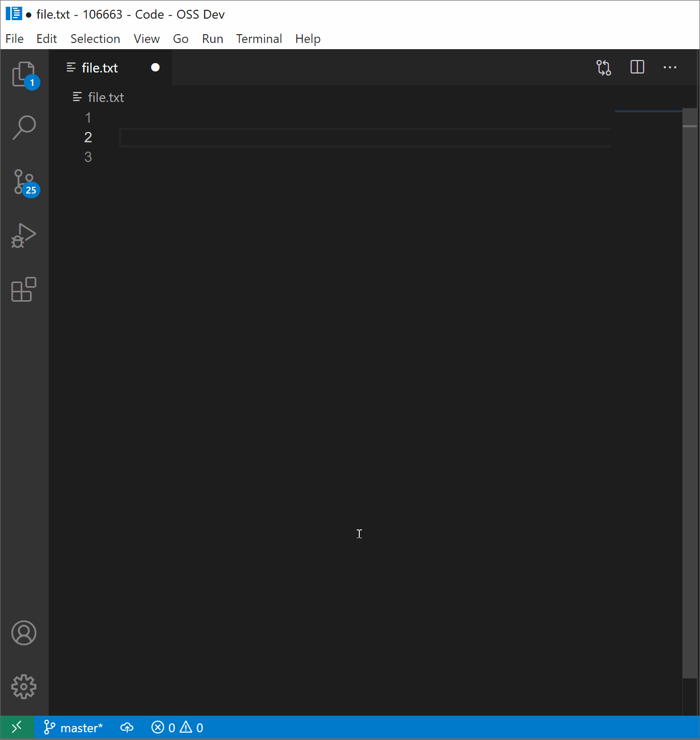Click the remote indicator in the status bar
Image resolution: width=700 pixels, height=740 pixels.
click(17, 727)
